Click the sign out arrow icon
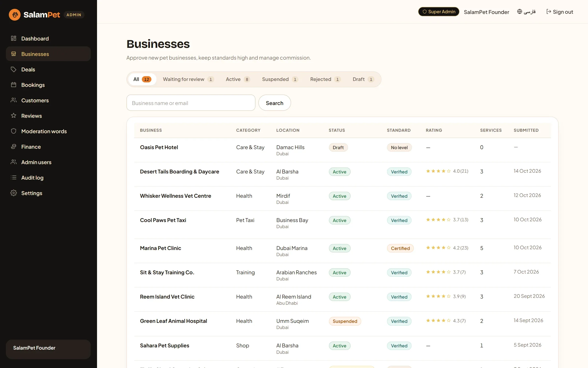Screen dimensions: 588x368 point(549,12)
